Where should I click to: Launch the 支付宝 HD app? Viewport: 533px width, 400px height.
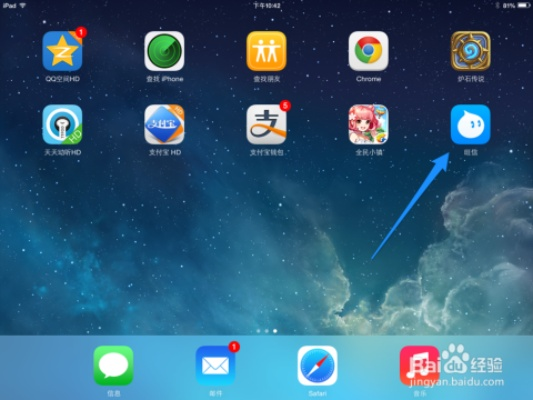pos(165,124)
